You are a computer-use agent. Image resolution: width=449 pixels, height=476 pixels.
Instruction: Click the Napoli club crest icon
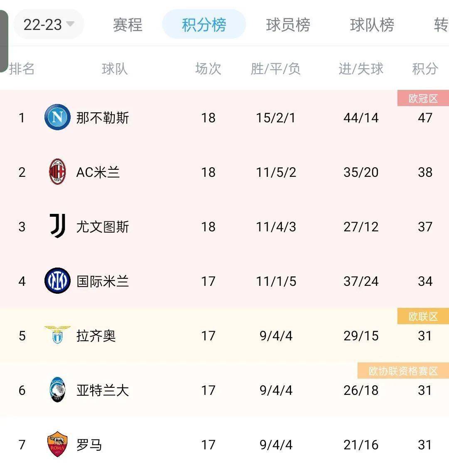click(x=57, y=117)
